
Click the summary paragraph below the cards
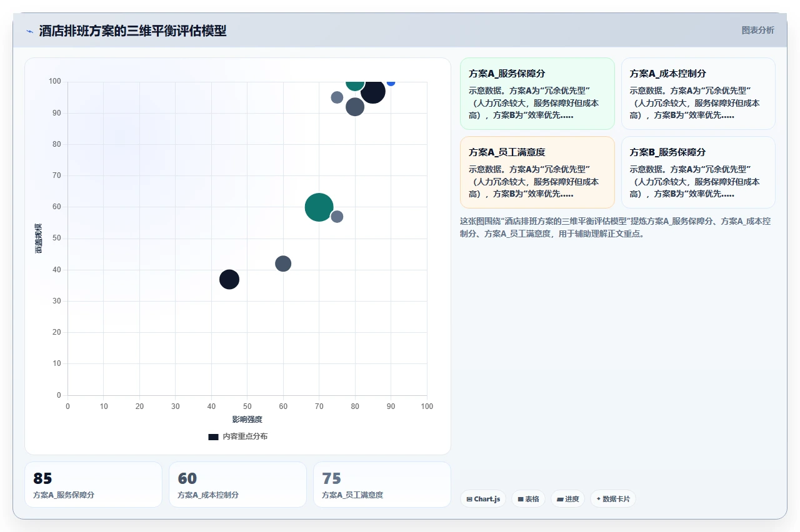pos(617,228)
